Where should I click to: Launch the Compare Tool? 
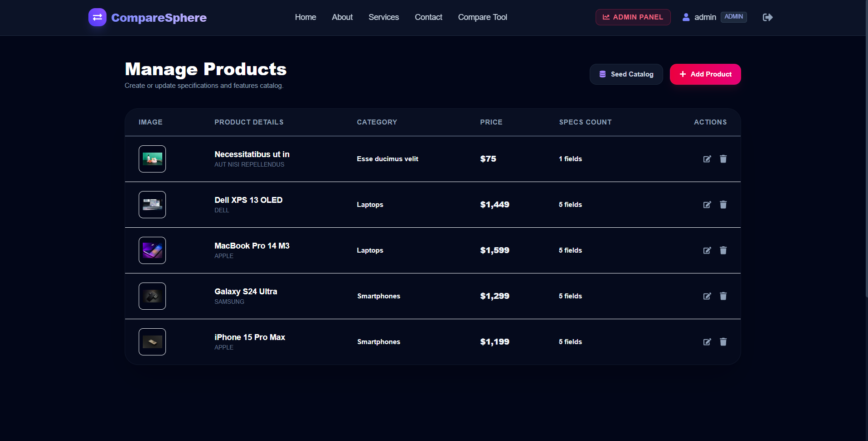pyautogui.click(x=482, y=17)
